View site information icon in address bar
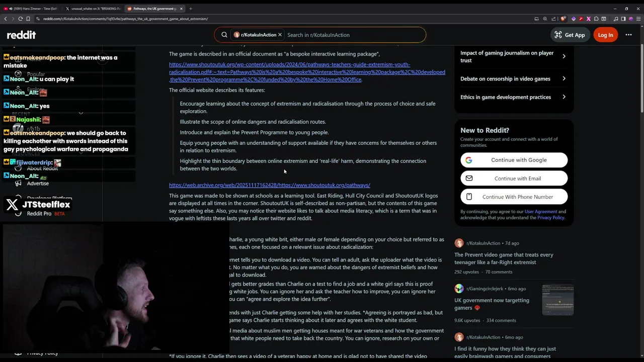Image resolution: width=644 pixels, height=362 pixels. (38, 19)
